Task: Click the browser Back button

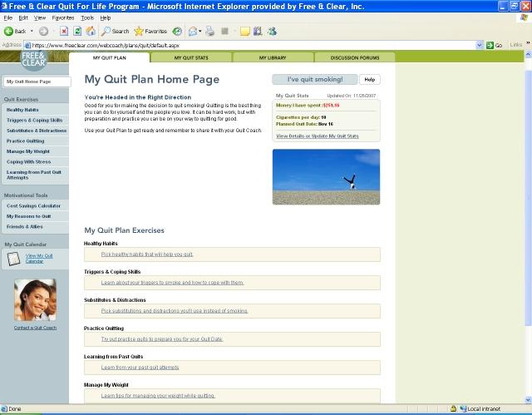Action: tap(15, 31)
